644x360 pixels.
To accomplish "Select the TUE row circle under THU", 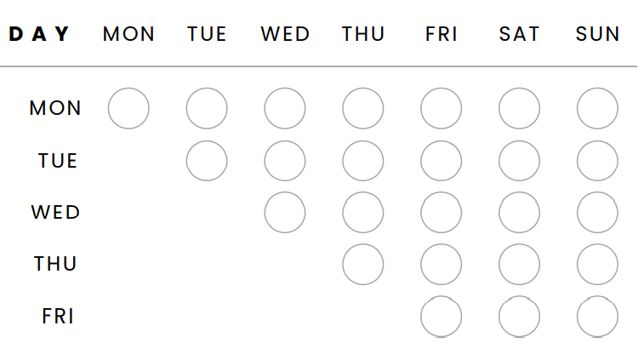I will tap(362, 161).
